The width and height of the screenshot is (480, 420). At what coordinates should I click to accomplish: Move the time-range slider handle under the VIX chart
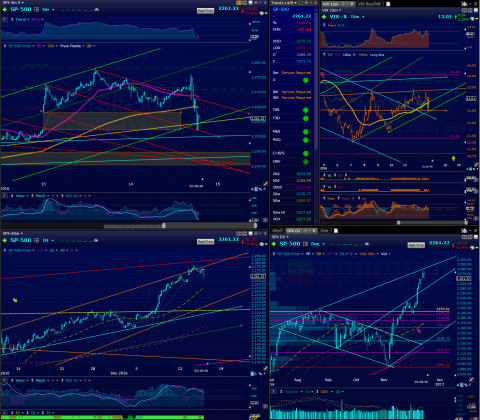pos(398,222)
